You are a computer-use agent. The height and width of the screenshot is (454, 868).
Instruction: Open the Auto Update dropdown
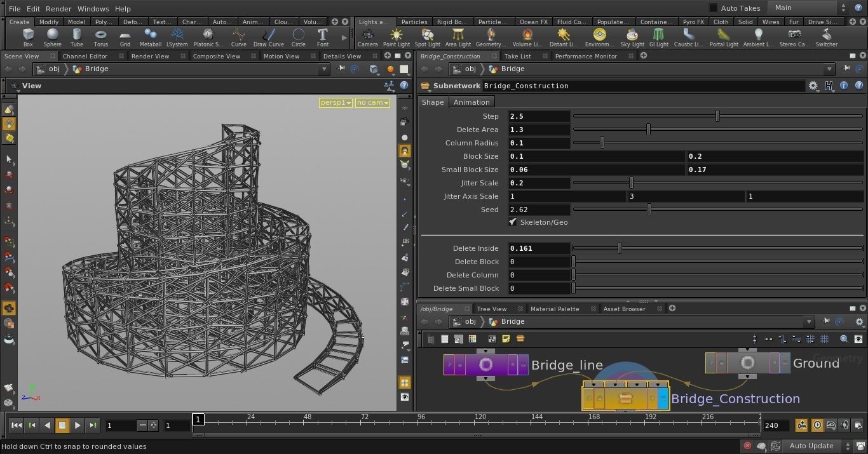point(817,446)
